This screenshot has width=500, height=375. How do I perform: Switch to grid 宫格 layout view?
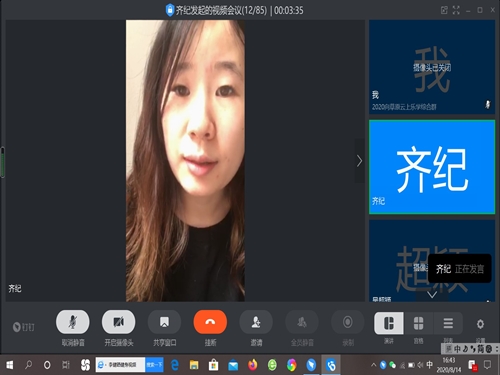[x=418, y=323]
